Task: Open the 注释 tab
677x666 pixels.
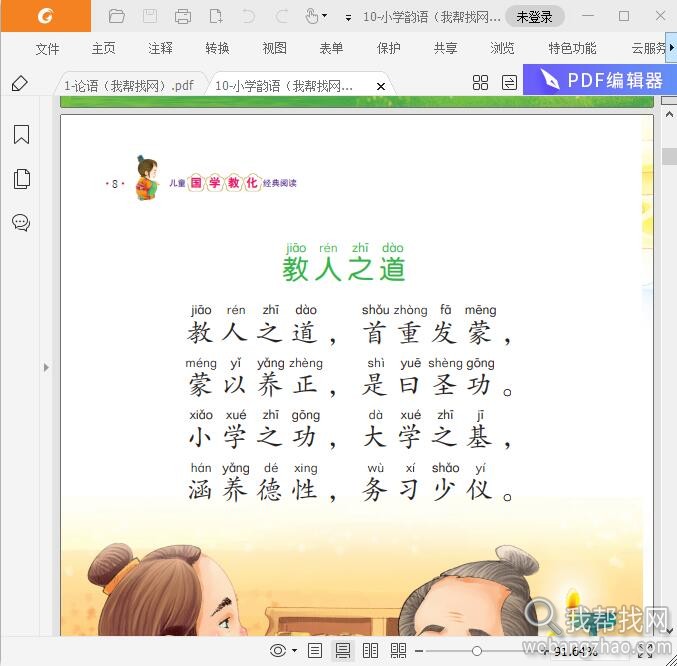Action: pyautogui.click(x=160, y=48)
